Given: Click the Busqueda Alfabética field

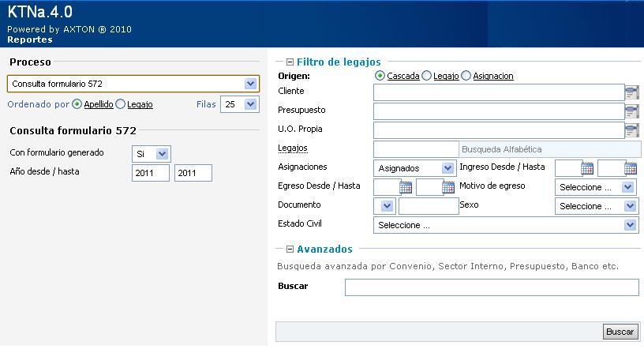Looking at the screenshot, I should 549,149.
